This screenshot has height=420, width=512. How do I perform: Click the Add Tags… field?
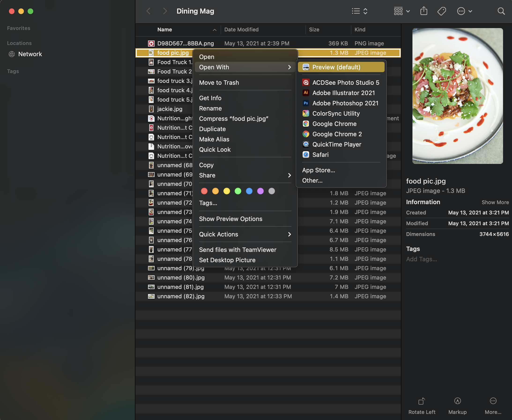(x=421, y=259)
